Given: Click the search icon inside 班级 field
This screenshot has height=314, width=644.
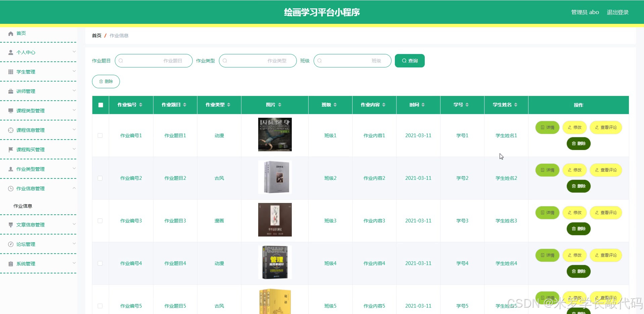Looking at the screenshot, I should (320, 61).
